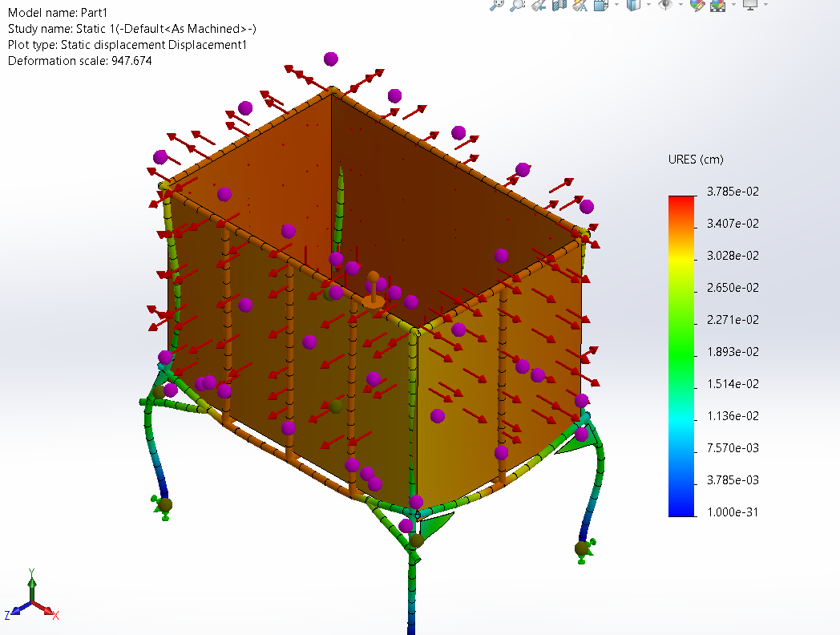Toggle the Section View tool

coord(559,4)
